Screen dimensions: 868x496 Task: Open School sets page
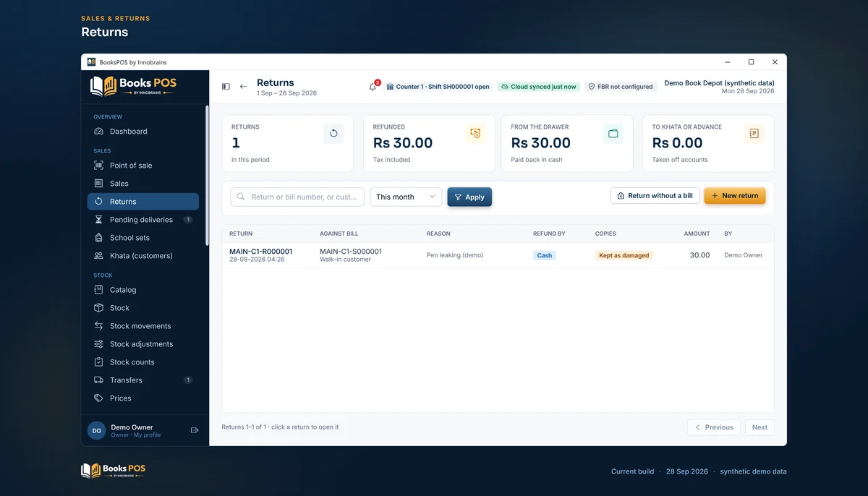[x=142, y=238]
